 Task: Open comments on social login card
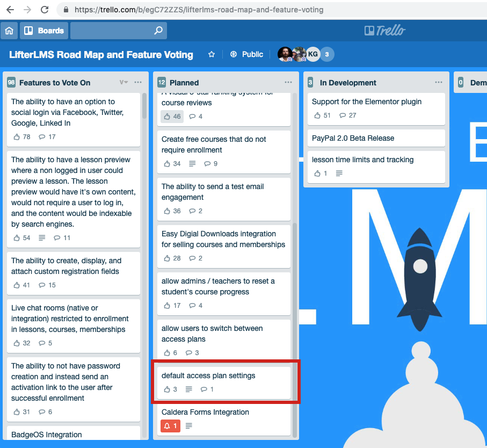47,136
